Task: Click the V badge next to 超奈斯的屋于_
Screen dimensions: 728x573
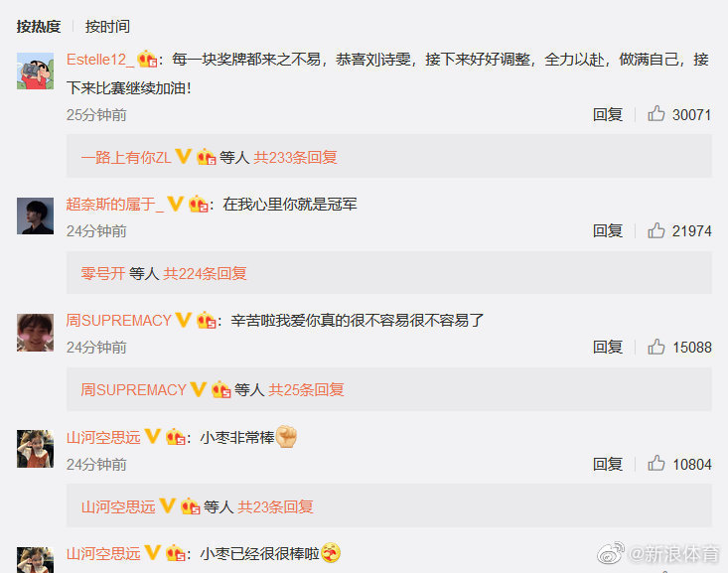Action: [175, 204]
